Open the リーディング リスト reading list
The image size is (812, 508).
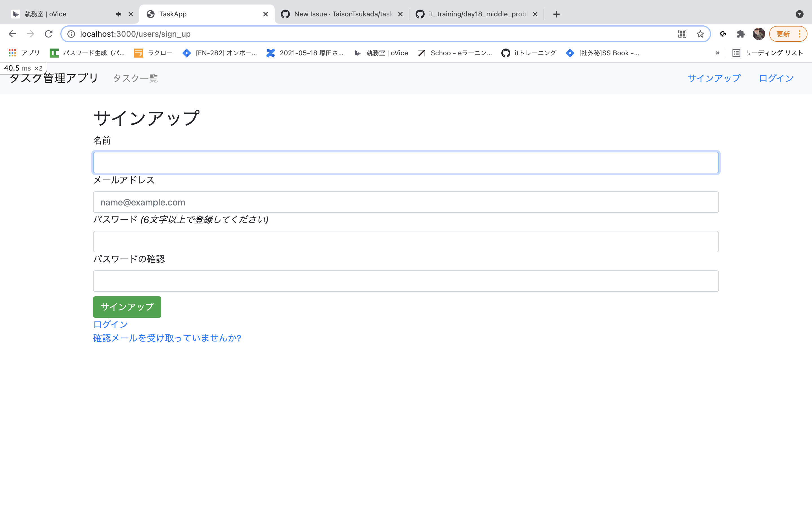pyautogui.click(x=768, y=53)
